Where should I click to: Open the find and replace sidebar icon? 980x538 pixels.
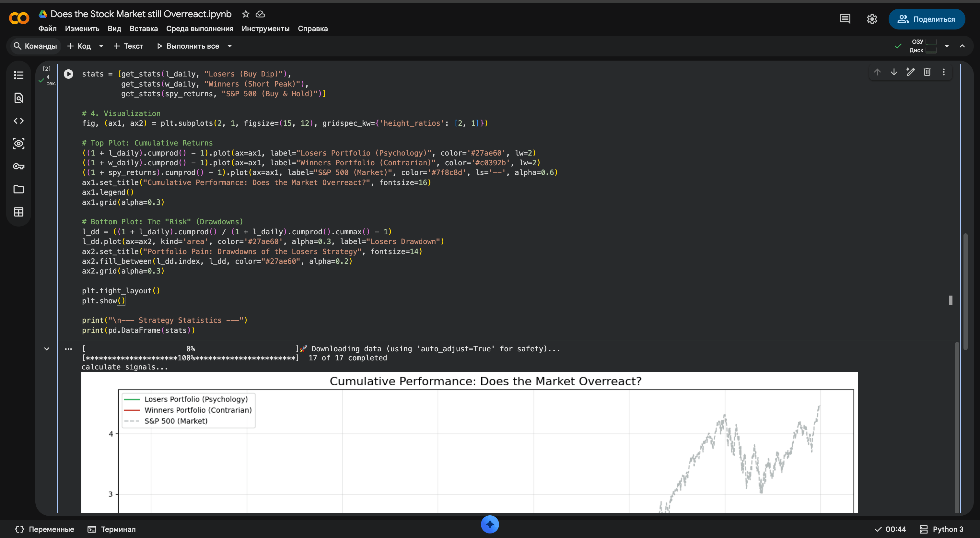point(19,98)
